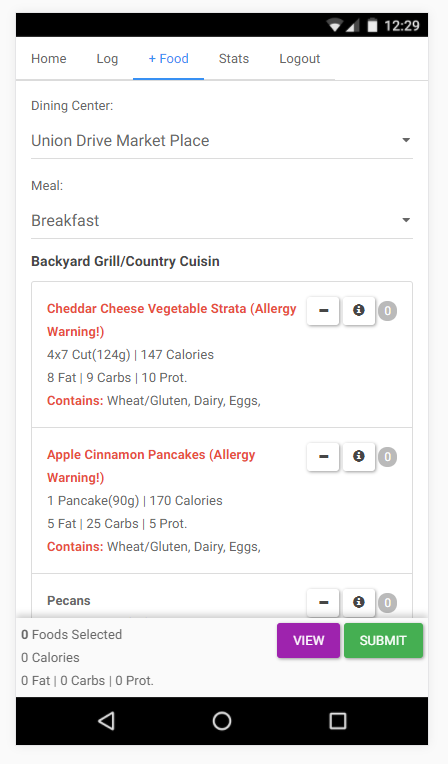Viewport: 448px width, 764px height.
Task: Open info icon for Cheddar Cheese Vegetable Strata
Action: click(x=359, y=310)
